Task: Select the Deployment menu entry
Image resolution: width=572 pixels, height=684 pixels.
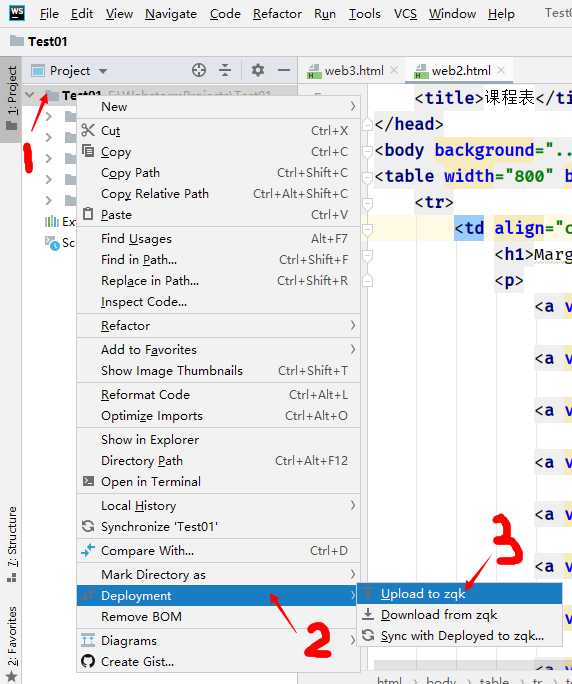Action: [x=218, y=595]
